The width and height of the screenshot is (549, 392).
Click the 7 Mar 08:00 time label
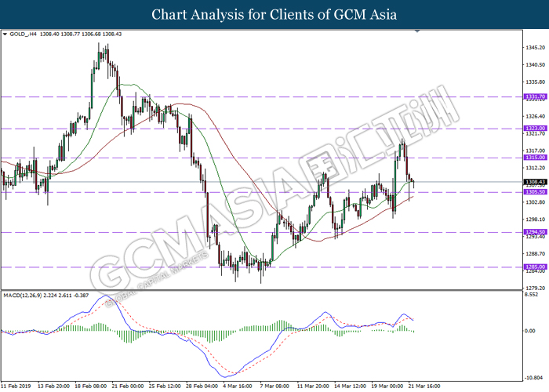pyautogui.click(x=274, y=386)
